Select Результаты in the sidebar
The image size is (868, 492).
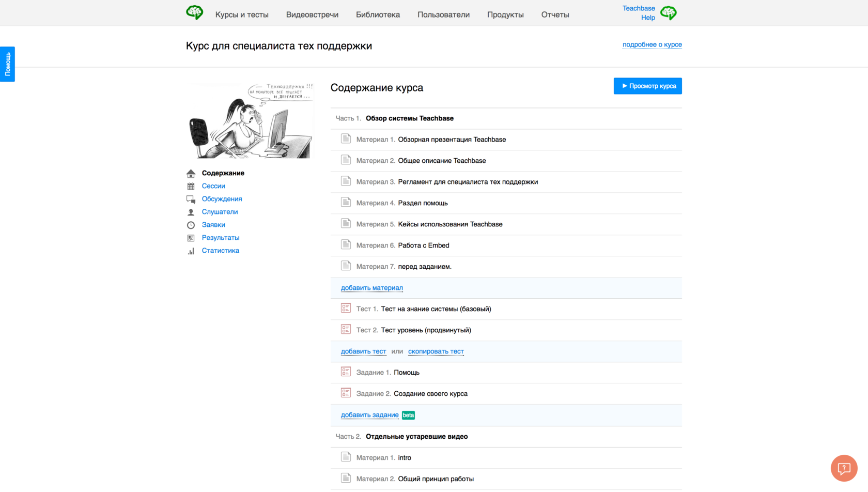(221, 238)
